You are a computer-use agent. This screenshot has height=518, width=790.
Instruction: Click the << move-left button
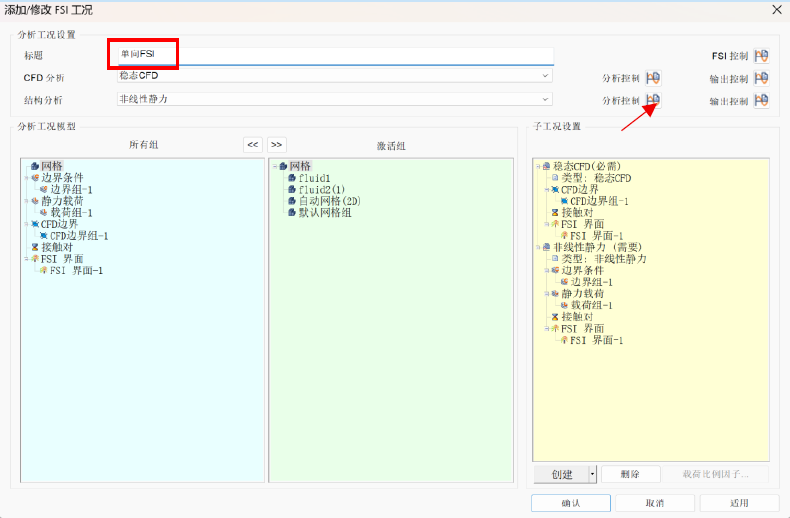pos(253,144)
